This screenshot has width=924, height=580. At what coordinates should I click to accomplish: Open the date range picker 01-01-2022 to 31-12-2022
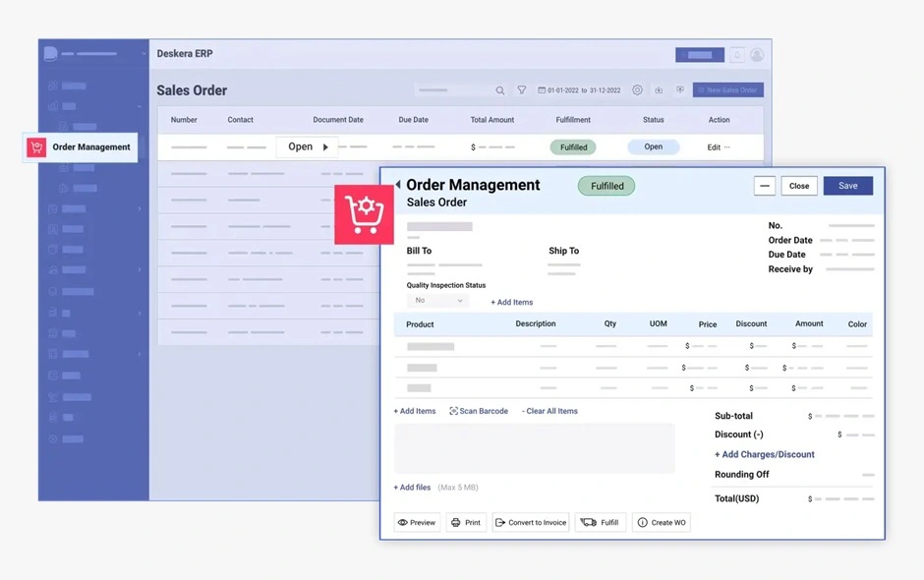pos(579,90)
